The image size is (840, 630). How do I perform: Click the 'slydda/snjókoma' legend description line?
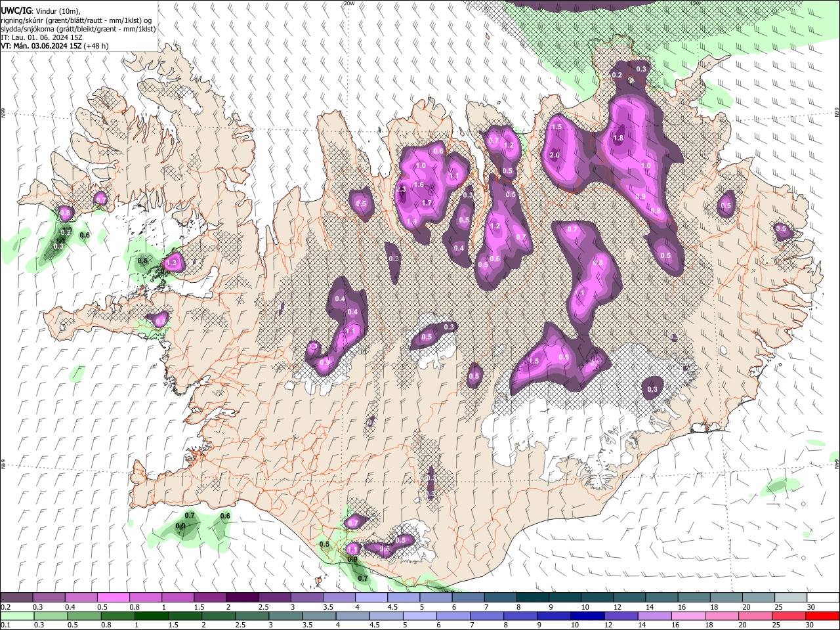click(x=78, y=29)
